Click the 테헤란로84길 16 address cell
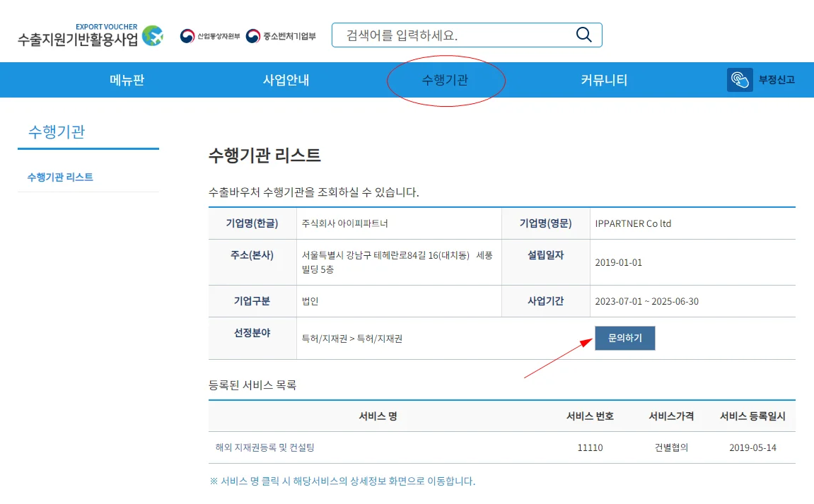Screen dimensions: 814x504 pos(399,262)
